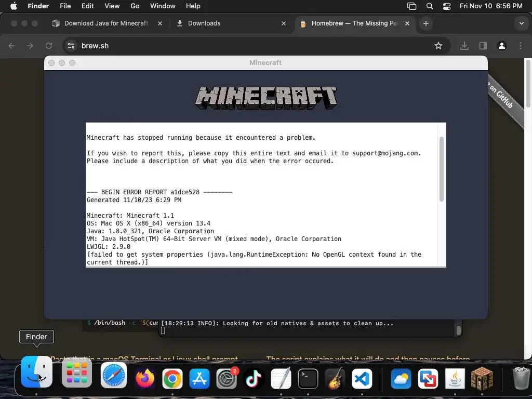Image resolution: width=532 pixels, height=399 pixels.
Task: Click the Minecraft error report scrollbar
Action: [442, 169]
